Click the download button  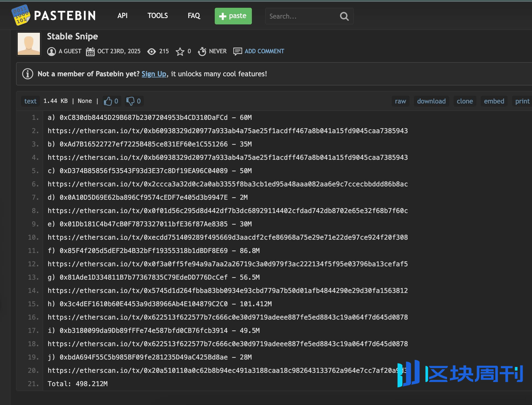pyautogui.click(x=431, y=101)
